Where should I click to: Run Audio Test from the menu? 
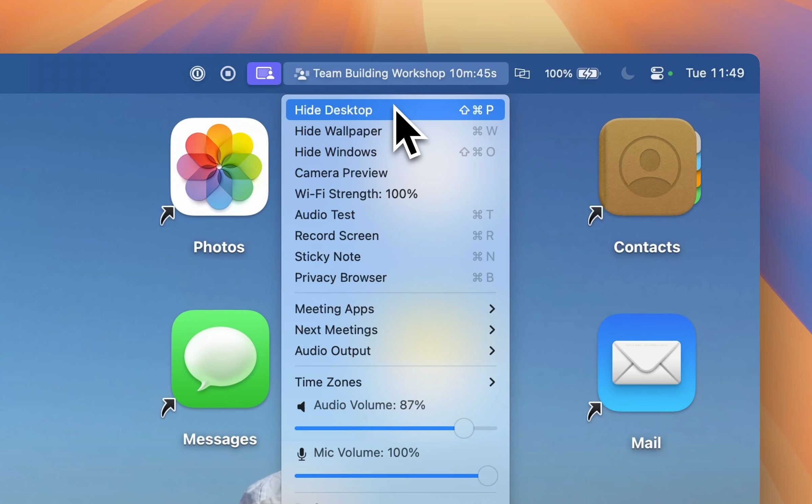point(395,215)
